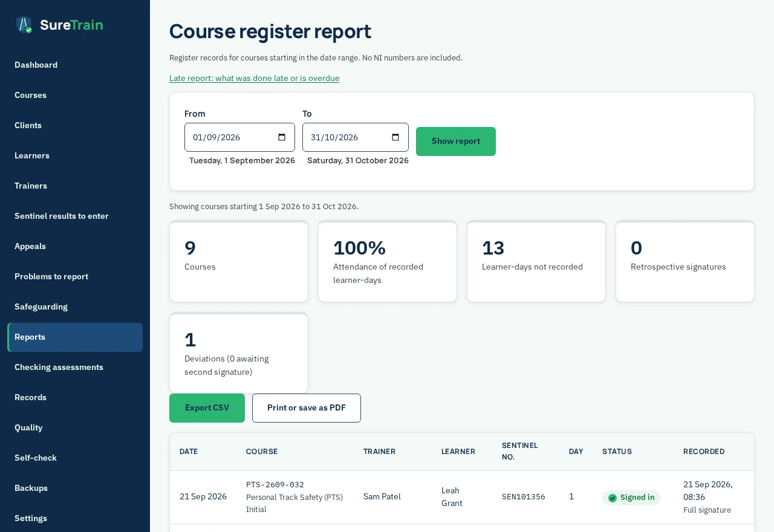This screenshot has height=532, width=774.
Task: Click the trainer name Sam Patel
Action: coord(382,497)
